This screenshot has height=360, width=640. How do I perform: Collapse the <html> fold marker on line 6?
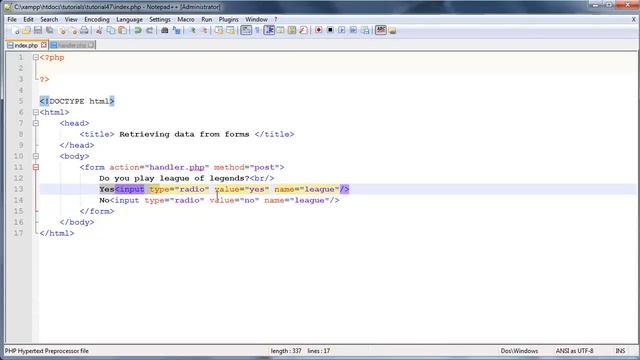click(36, 112)
